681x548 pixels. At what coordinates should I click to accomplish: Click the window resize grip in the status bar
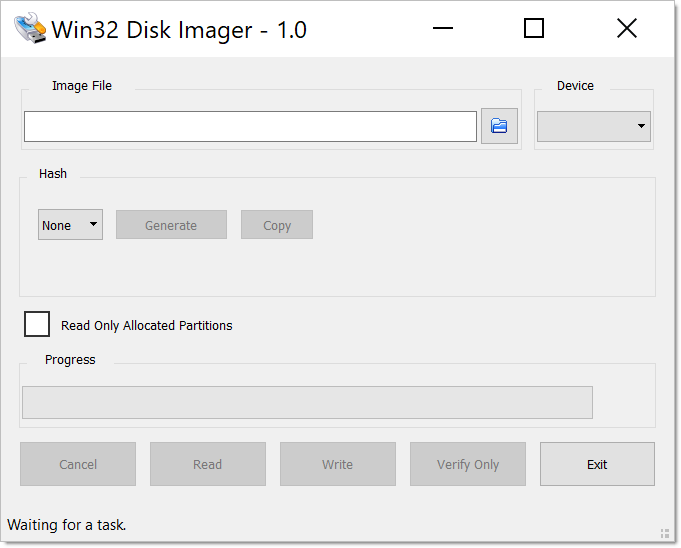point(664,533)
